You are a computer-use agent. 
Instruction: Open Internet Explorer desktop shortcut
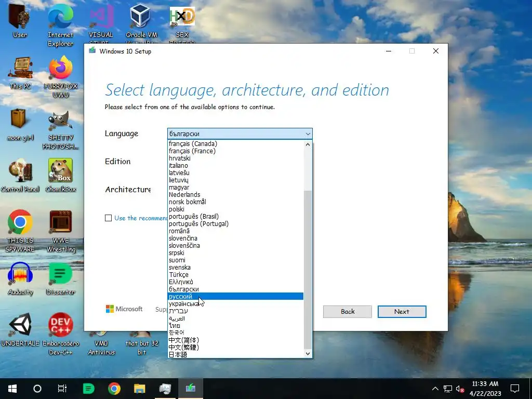pos(60,25)
